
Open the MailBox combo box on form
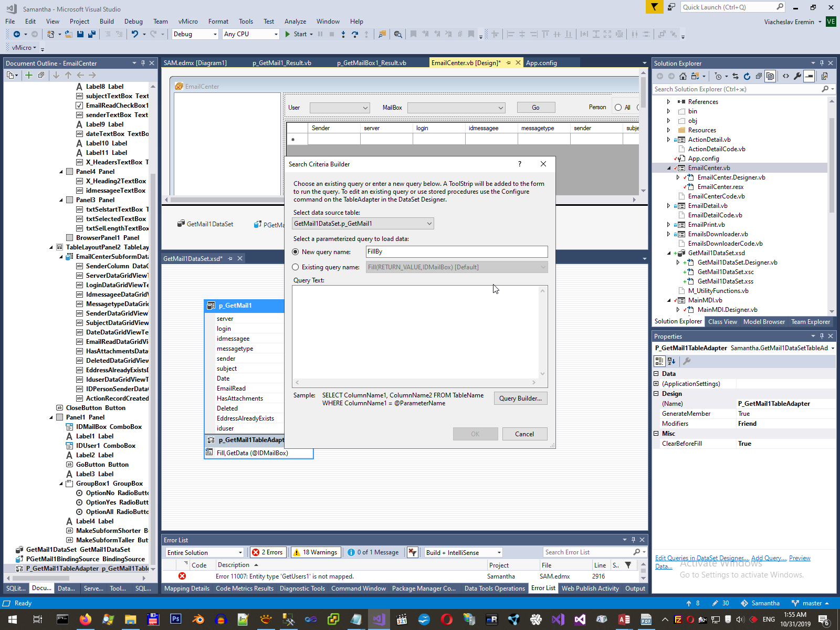point(456,108)
